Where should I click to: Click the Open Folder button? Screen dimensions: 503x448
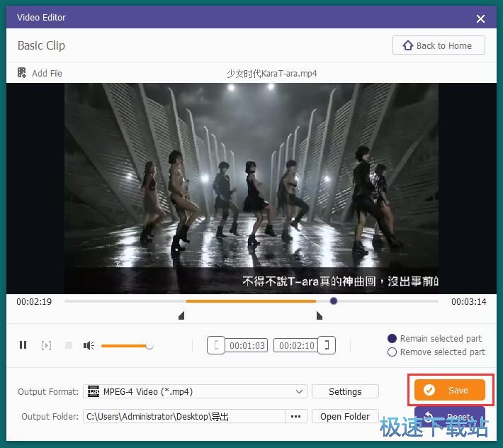click(x=345, y=417)
